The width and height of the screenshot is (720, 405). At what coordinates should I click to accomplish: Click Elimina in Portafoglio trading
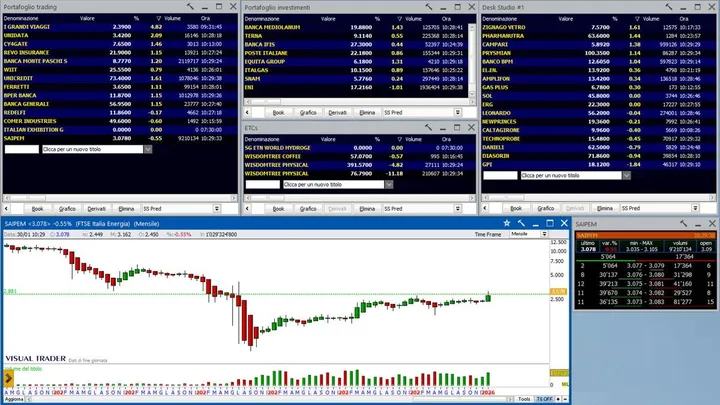click(x=126, y=208)
